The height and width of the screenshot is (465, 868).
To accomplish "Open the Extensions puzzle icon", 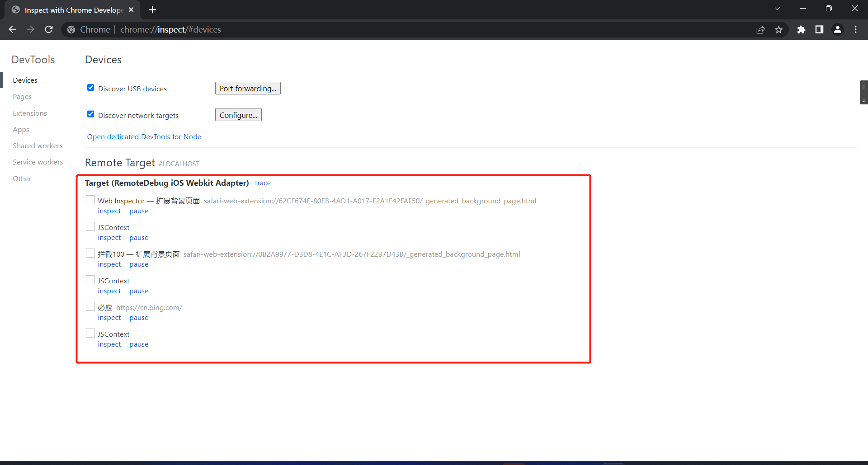I will (x=801, y=29).
